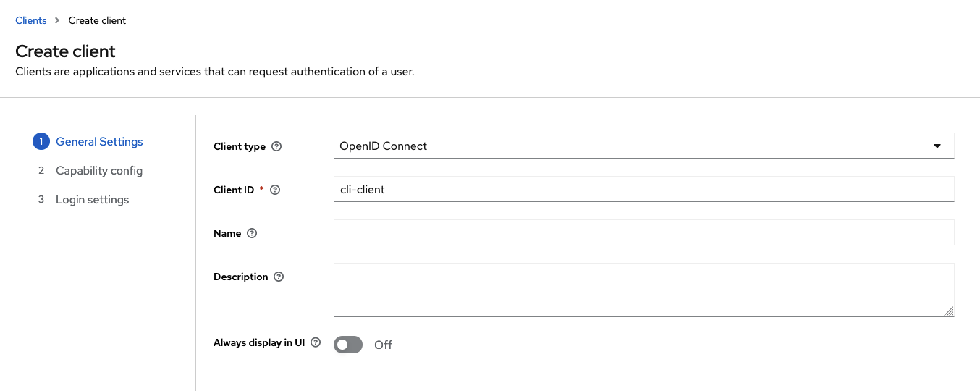This screenshot has width=980, height=391.
Task: Select the General Settings wizard step
Action: point(99,141)
